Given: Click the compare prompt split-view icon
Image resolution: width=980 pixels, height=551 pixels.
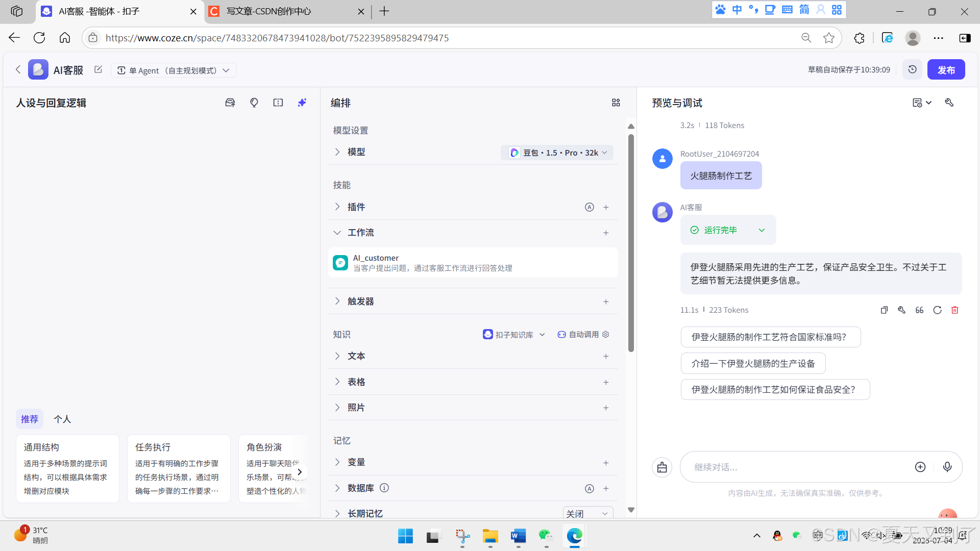Looking at the screenshot, I should (278, 103).
